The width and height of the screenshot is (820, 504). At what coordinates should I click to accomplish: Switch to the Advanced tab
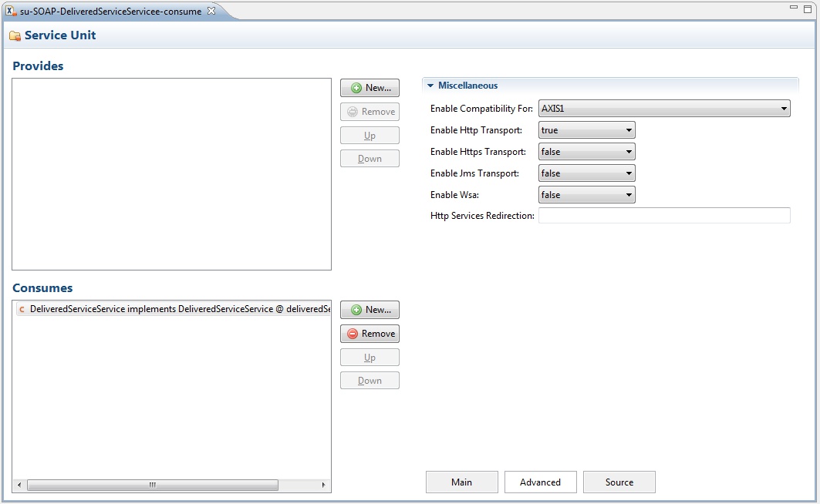(540, 482)
